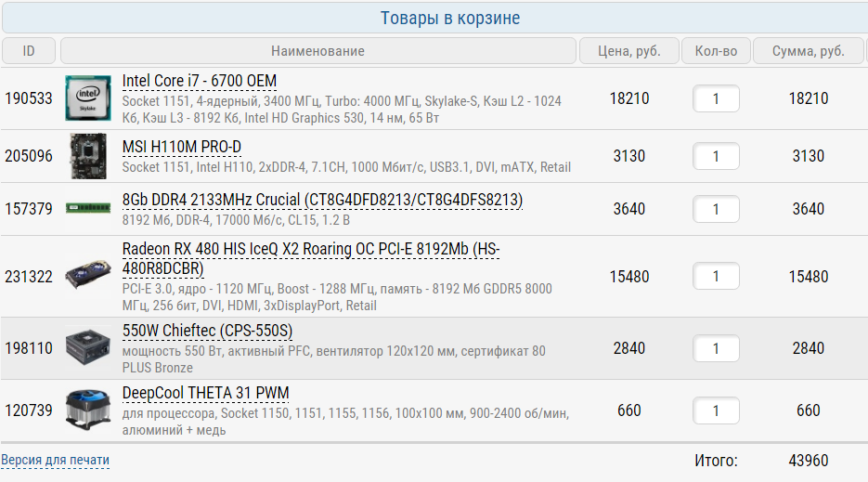Click the price 3640 in the 'Цена' column

(628, 209)
